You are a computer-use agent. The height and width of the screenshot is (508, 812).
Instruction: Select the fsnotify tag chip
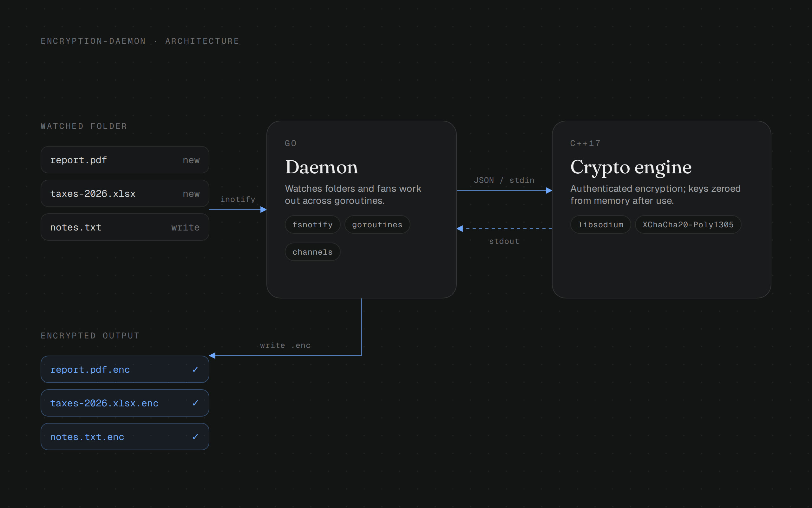coord(312,224)
